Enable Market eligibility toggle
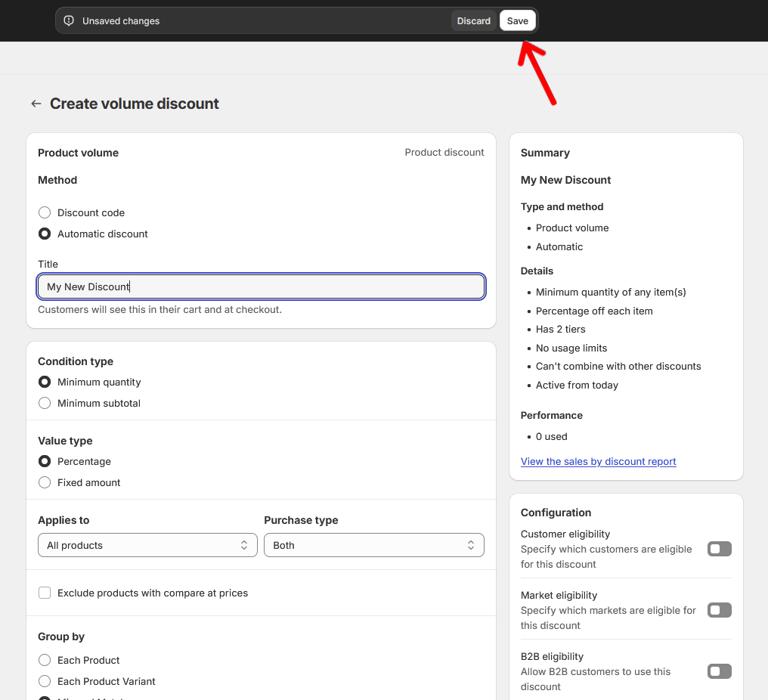 [x=719, y=610]
